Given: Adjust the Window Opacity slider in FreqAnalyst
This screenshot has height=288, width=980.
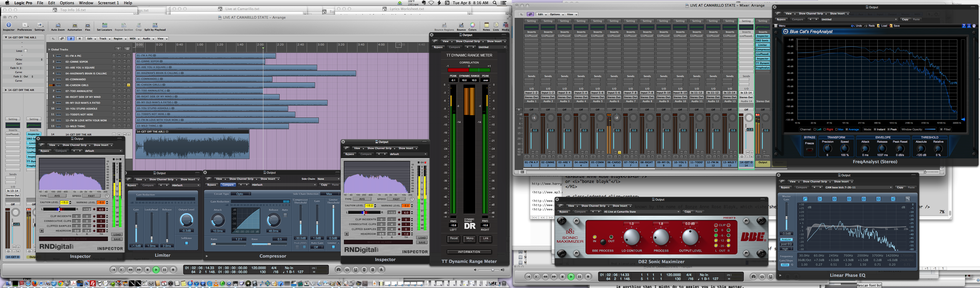Looking at the screenshot, I should point(930,129).
